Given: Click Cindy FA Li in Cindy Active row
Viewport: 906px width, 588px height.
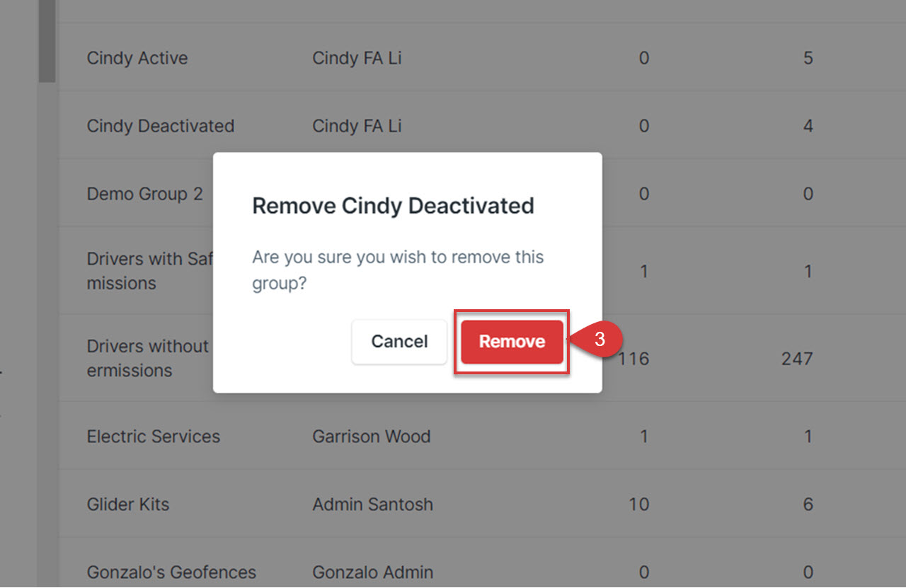Looking at the screenshot, I should tap(357, 58).
